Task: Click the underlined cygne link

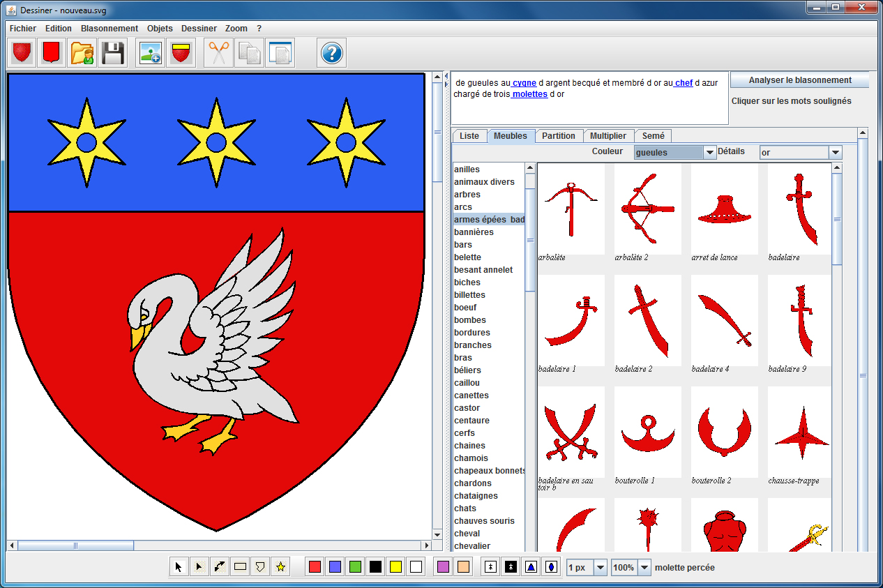Action: 524,83
